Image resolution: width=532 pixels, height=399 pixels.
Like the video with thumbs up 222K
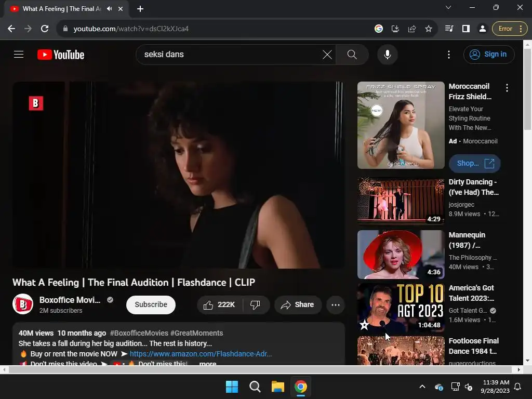click(x=220, y=304)
